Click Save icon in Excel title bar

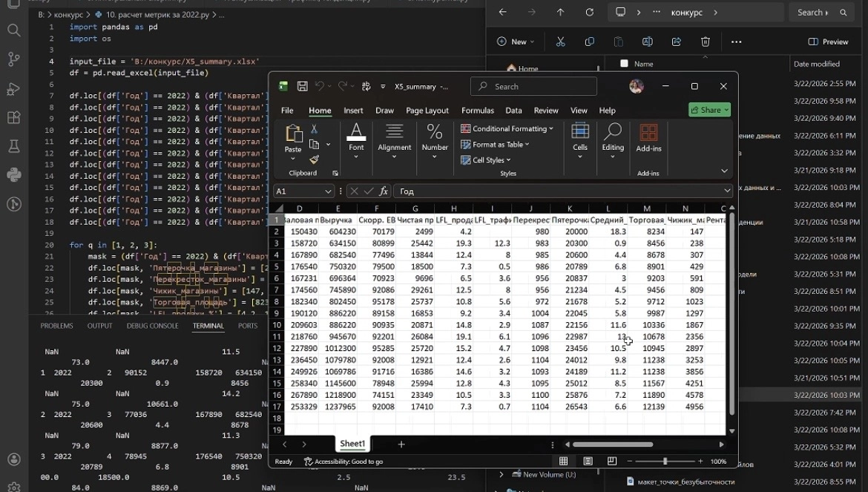[x=302, y=86]
